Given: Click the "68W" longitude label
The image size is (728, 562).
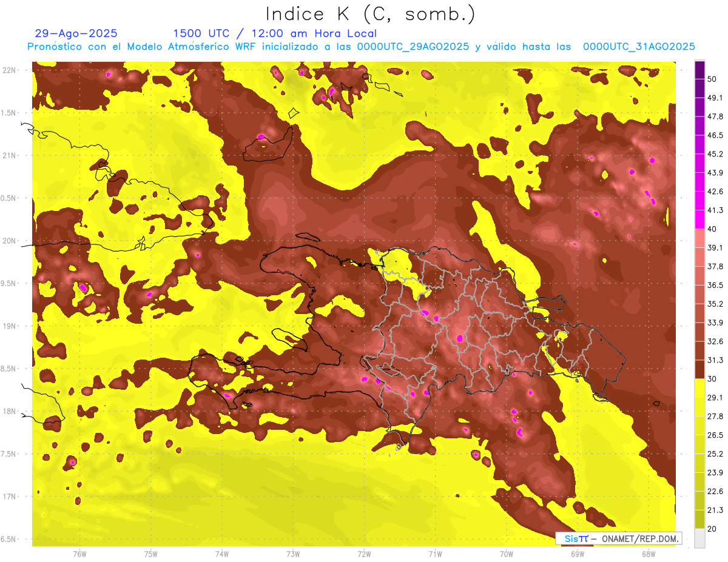Looking at the screenshot, I should (x=649, y=554).
